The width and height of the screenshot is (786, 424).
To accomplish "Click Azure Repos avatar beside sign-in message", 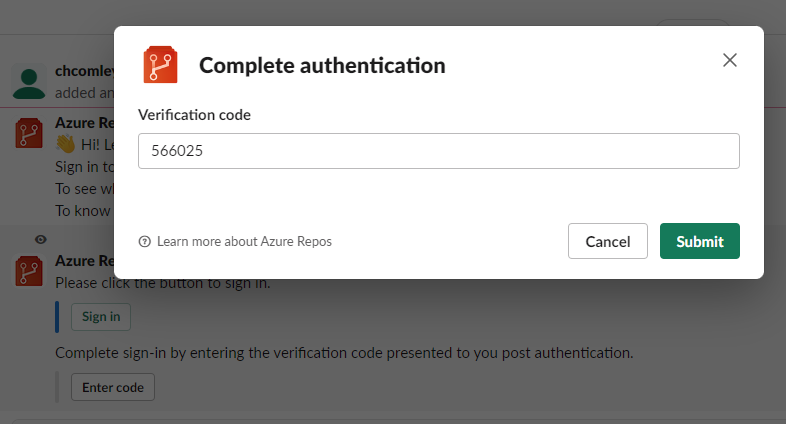I will [30, 271].
